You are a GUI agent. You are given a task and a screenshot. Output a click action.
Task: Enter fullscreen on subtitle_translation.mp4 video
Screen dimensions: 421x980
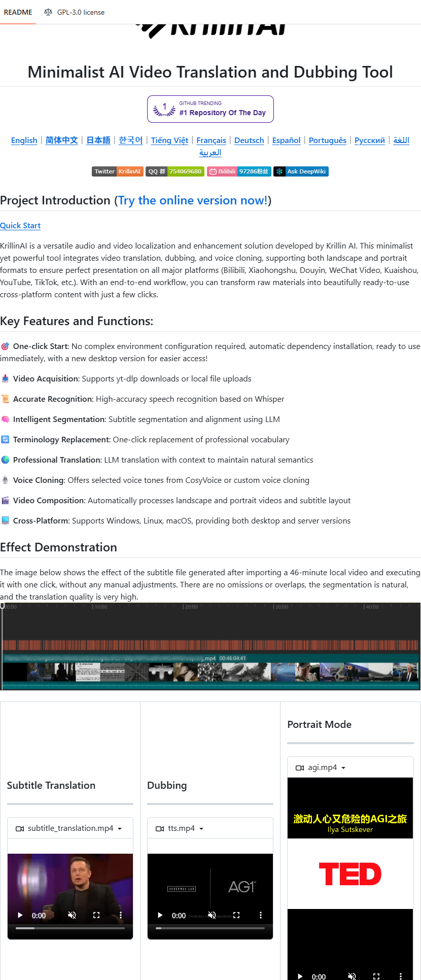[x=96, y=915]
